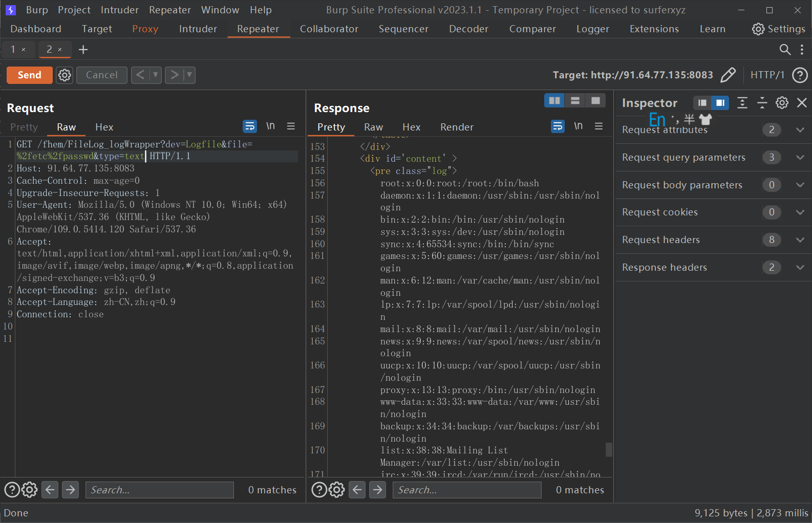Open Repeater help question mark icon
Image resolution: width=812 pixels, height=523 pixels.
800,75
